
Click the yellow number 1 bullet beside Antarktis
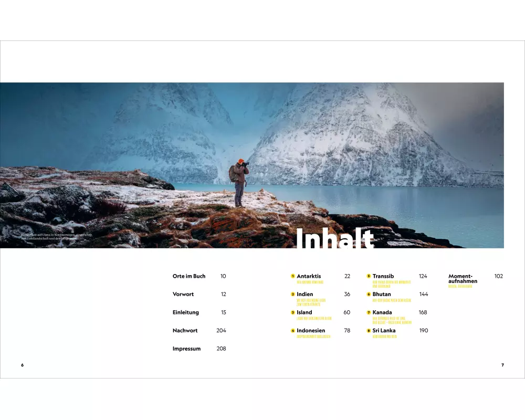coord(292,276)
